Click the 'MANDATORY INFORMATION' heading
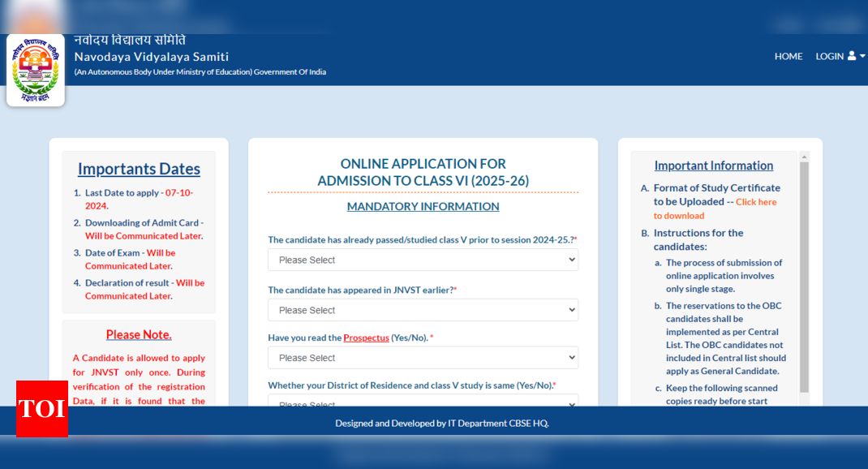Screen dimensions: 868x469 pos(423,207)
